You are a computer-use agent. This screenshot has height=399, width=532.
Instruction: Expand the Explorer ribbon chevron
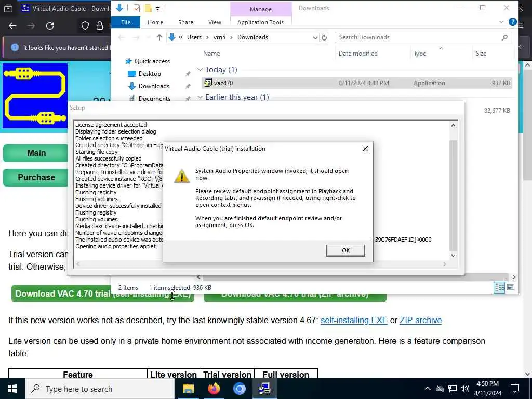[x=501, y=22]
